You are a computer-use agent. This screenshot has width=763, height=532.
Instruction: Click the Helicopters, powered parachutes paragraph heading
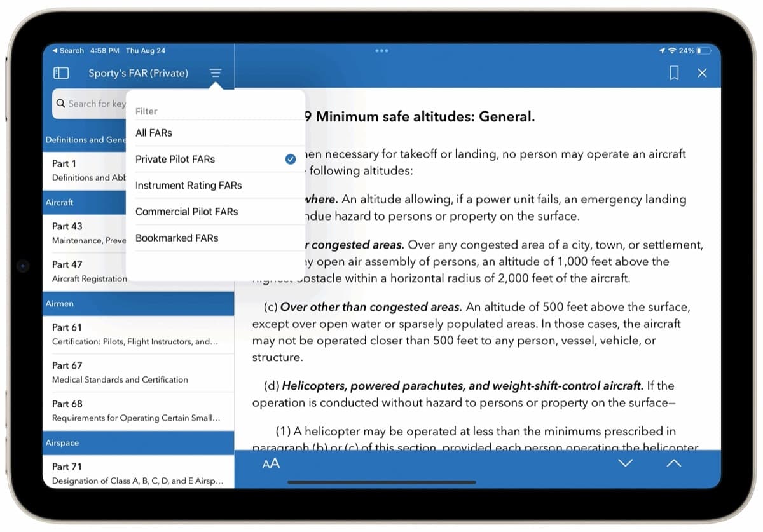(x=463, y=385)
